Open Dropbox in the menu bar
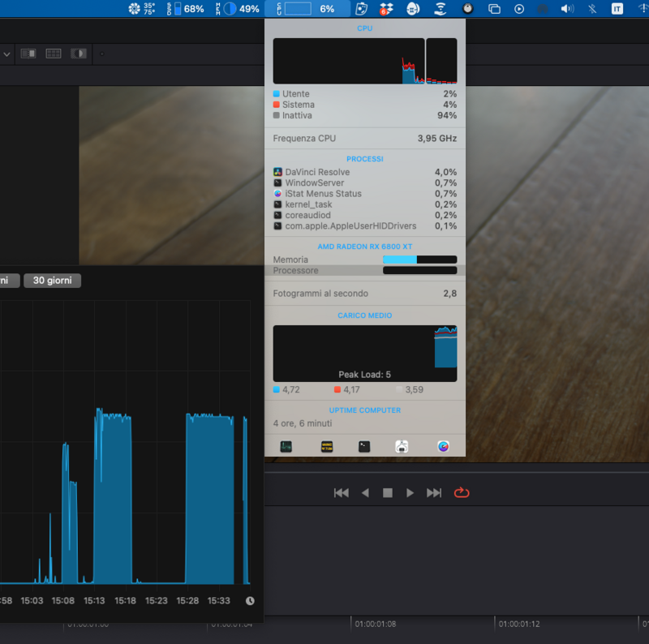Image resolution: width=649 pixels, height=644 pixels. (x=387, y=9)
